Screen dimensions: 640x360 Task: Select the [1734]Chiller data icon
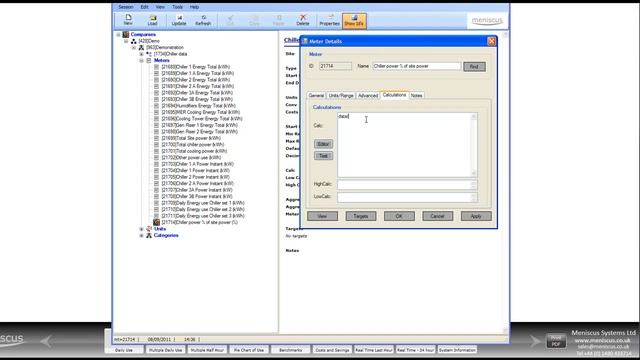(149, 54)
